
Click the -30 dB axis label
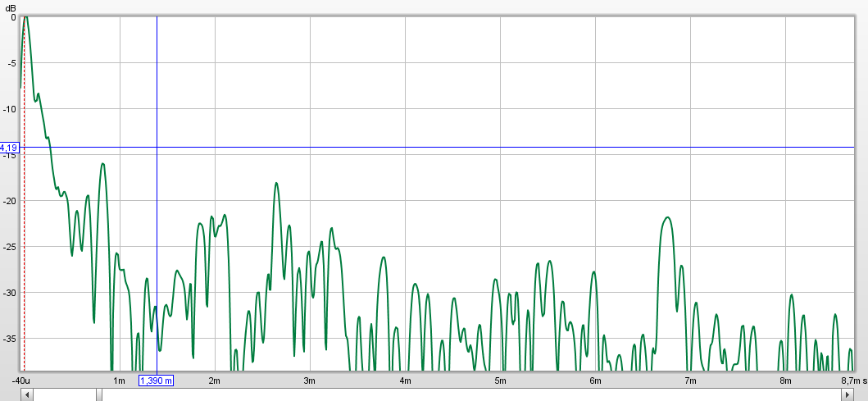(11, 293)
